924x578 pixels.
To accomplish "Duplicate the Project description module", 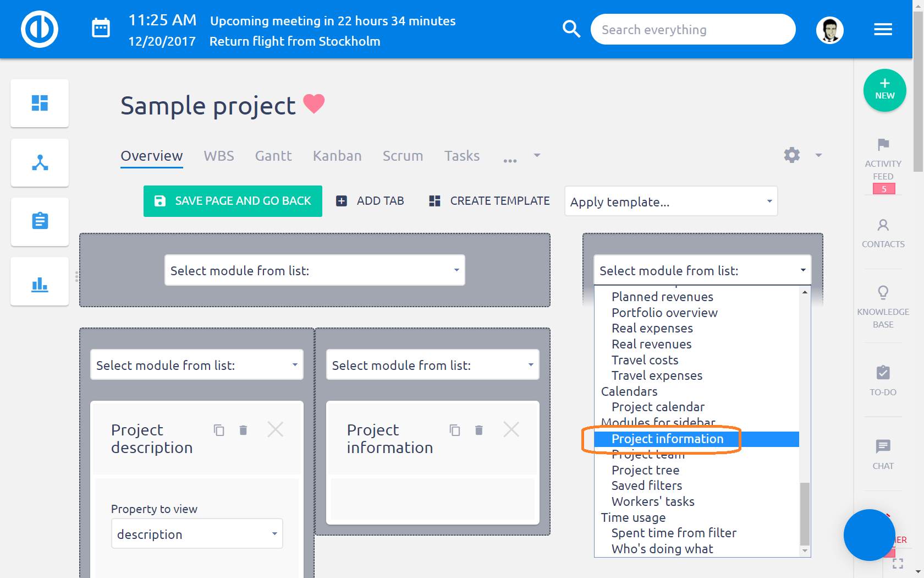I will [x=219, y=430].
